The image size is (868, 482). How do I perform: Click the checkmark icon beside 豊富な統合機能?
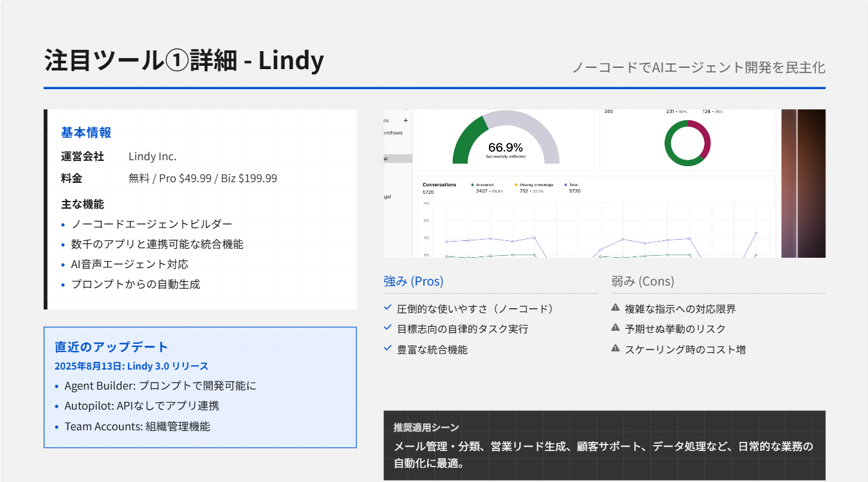[x=387, y=349]
